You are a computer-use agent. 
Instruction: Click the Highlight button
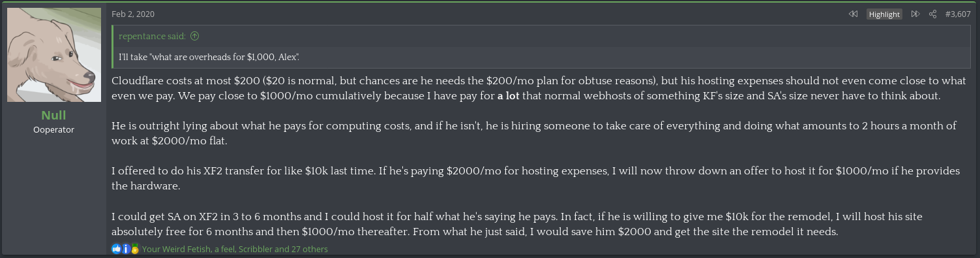[x=884, y=14]
